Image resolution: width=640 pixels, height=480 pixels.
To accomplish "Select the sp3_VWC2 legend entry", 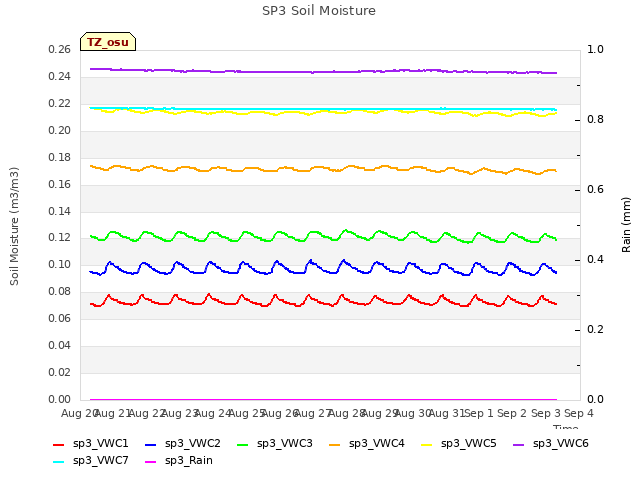I will 183,444.
